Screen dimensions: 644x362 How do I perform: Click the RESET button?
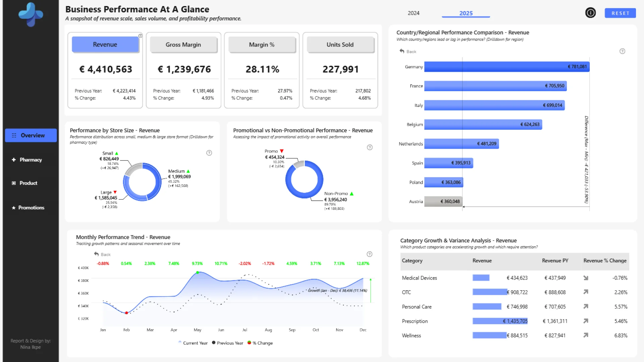[620, 13]
